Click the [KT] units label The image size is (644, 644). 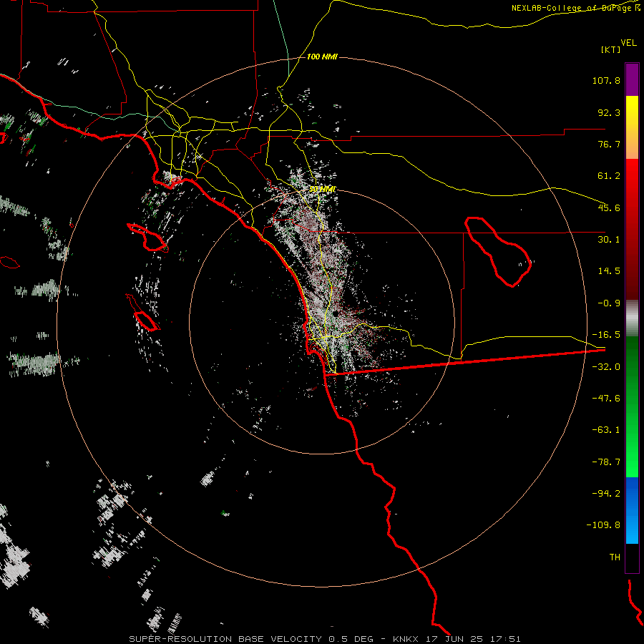tap(611, 49)
